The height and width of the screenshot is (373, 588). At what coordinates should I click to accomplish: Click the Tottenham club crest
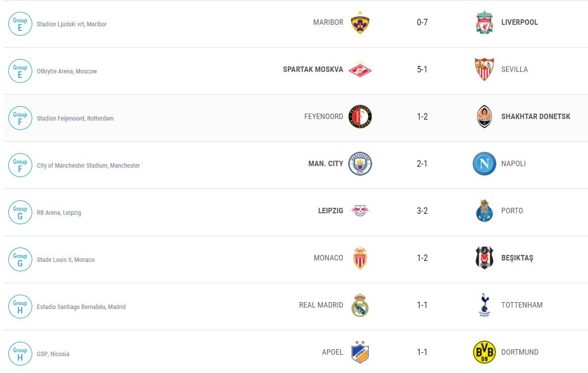click(484, 305)
